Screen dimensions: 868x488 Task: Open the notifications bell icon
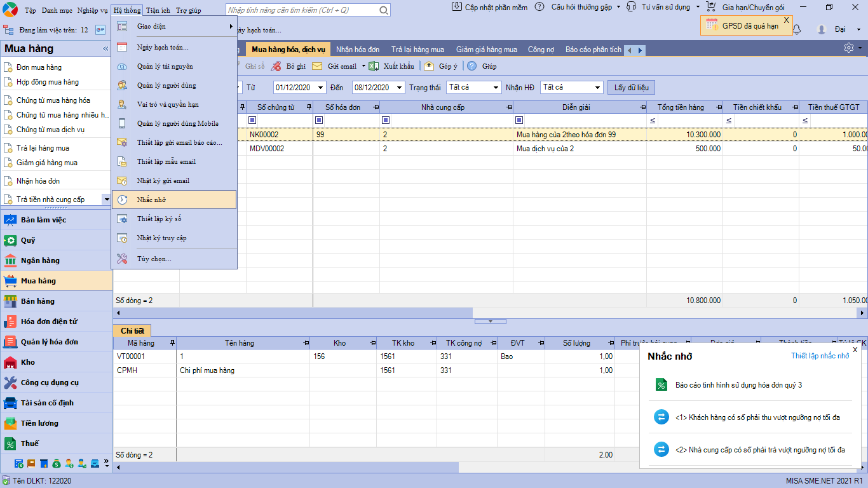[797, 29]
